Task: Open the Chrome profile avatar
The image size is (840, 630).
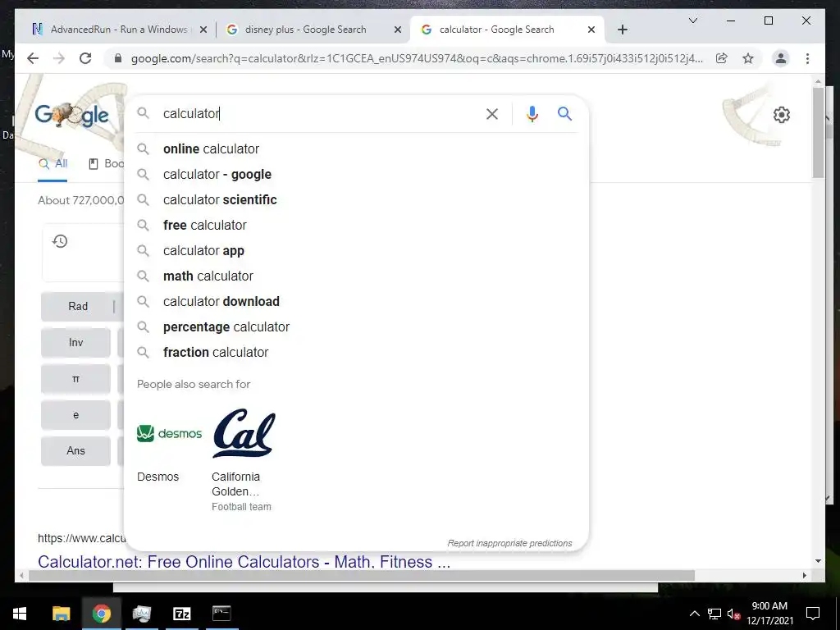Action: click(x=781, y=58)
